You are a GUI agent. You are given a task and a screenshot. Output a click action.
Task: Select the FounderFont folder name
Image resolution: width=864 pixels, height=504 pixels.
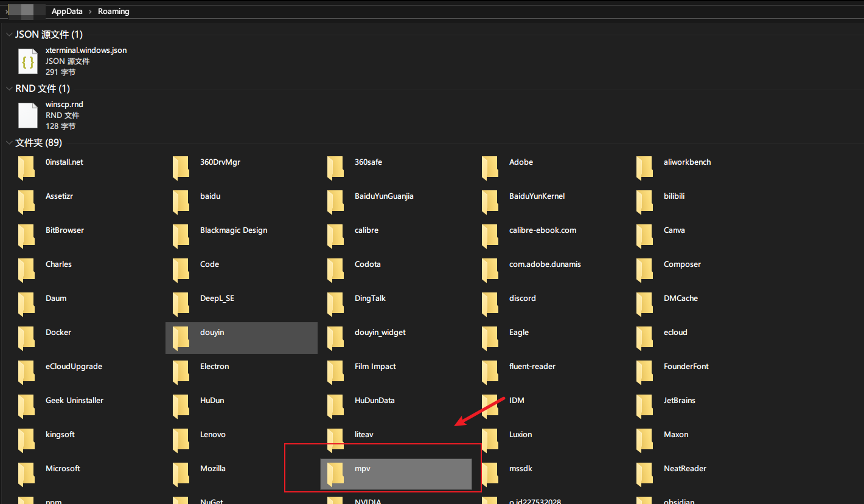click(x=686, y=367)
